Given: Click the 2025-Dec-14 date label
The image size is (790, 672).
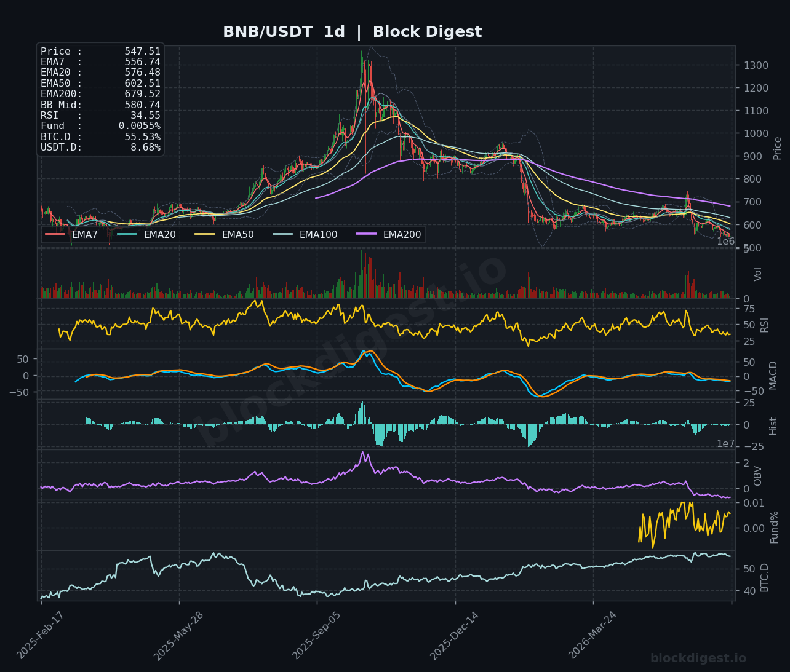Looking at the screenshot, I should tap(454, 636).
